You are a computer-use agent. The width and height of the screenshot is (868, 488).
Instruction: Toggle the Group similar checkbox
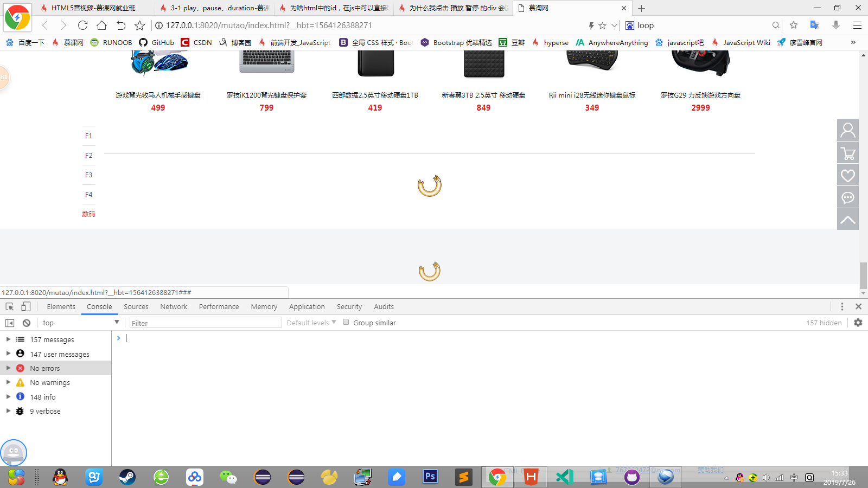(x=346, y=322)
